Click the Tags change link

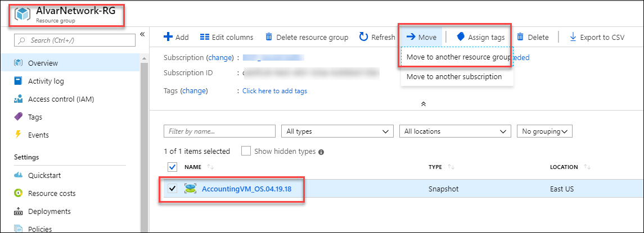coord(195,90)
